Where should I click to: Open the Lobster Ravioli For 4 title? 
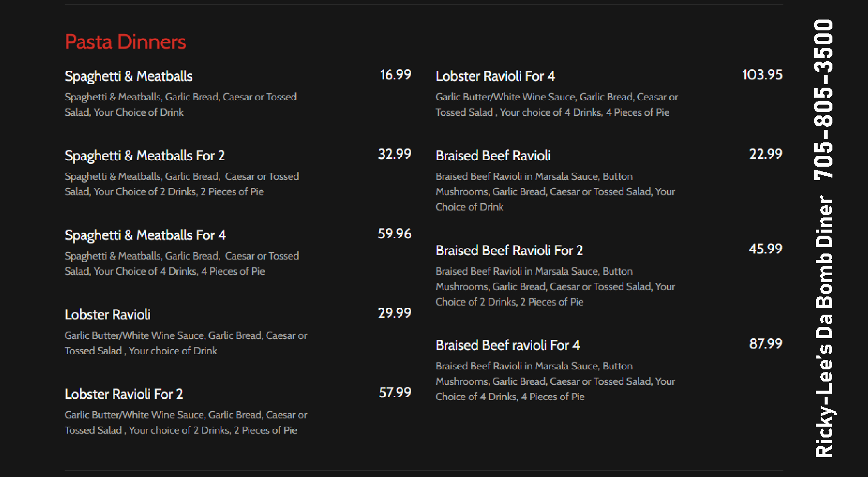[x=495, y=76]
